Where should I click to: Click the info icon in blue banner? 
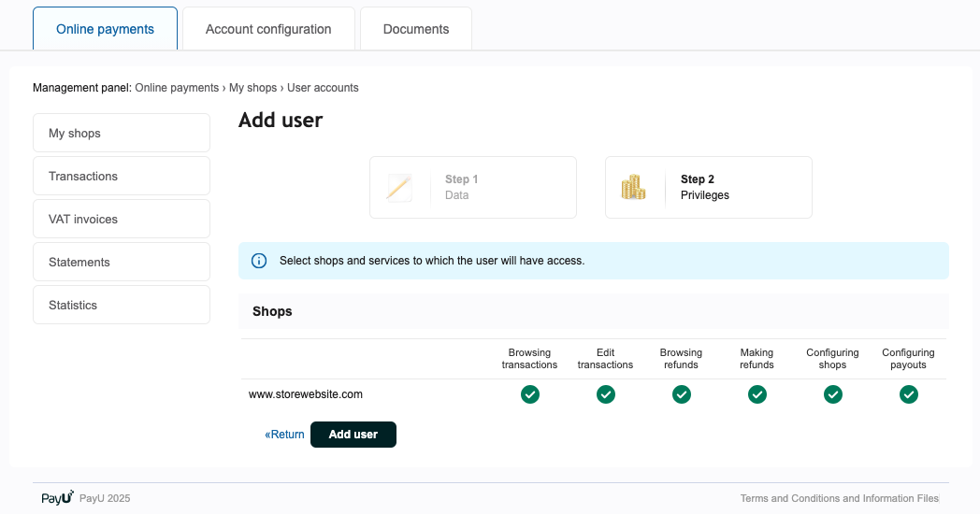259,261
